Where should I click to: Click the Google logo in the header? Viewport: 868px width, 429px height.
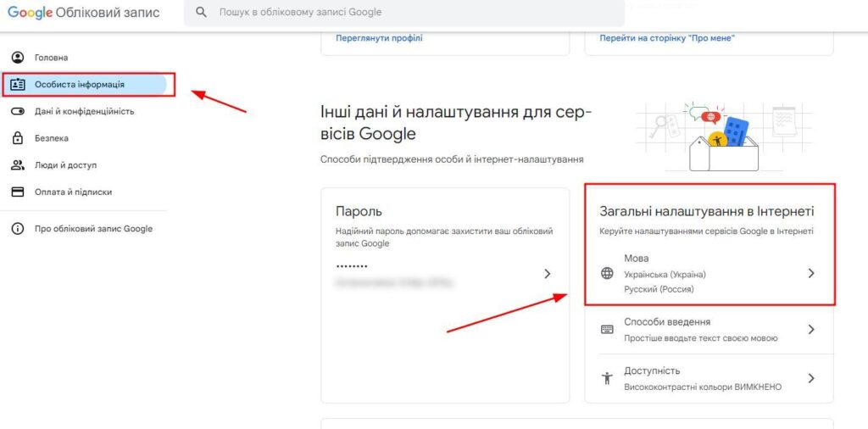click(30, 13)
